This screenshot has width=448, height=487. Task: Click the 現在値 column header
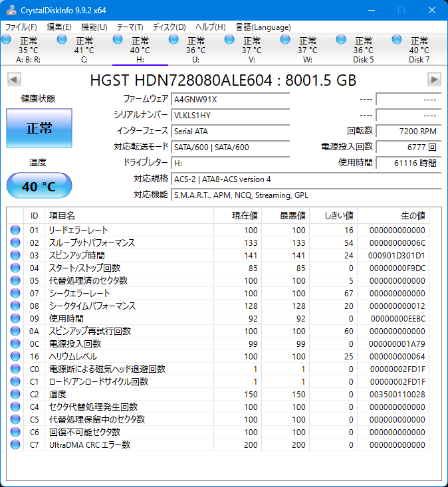238,215
